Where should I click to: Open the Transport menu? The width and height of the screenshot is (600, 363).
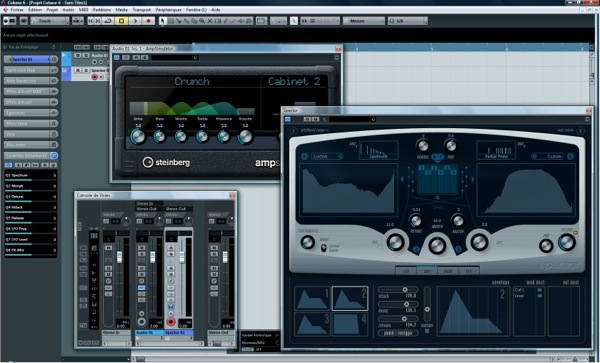pos(142,10)
